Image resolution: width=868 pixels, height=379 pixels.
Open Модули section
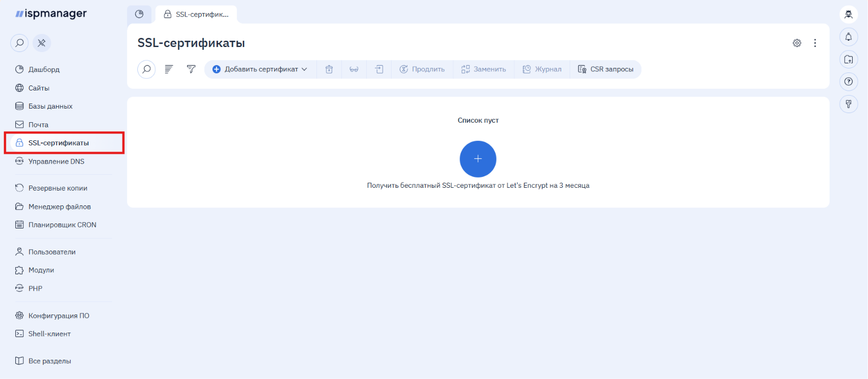click(34, 270)
